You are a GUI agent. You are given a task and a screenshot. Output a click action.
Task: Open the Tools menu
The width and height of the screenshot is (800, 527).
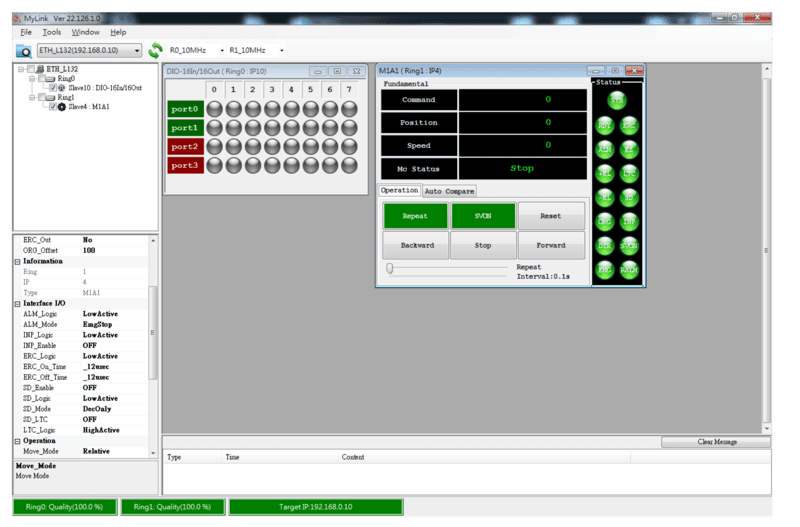click(52, 32)
